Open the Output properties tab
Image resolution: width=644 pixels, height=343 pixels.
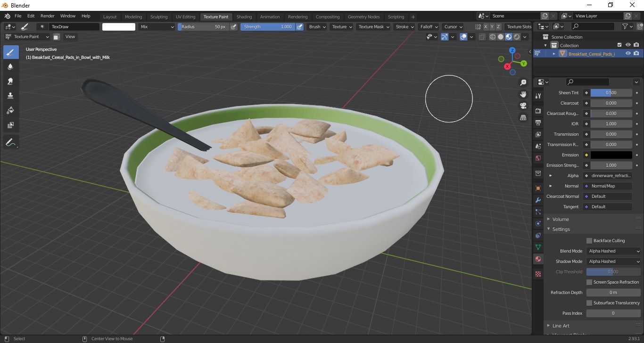coord(538,122)
